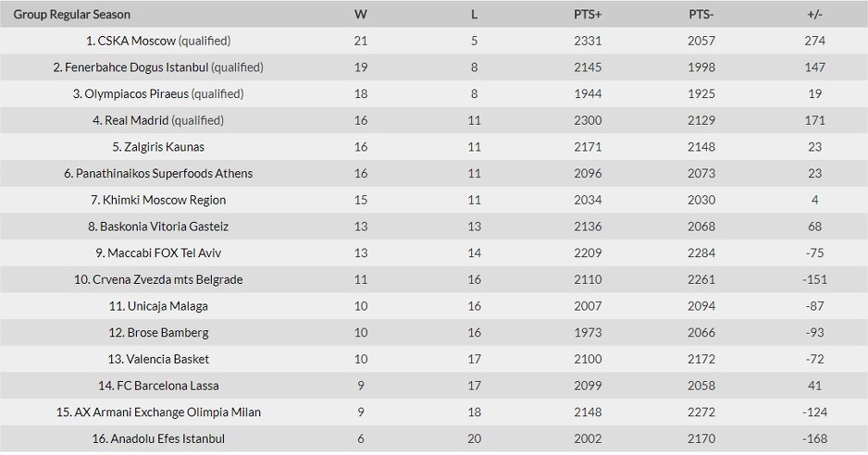The image size is (868, 455).
Task: Click the CSKA Moscow team name
Action: (x=137, y=41)
